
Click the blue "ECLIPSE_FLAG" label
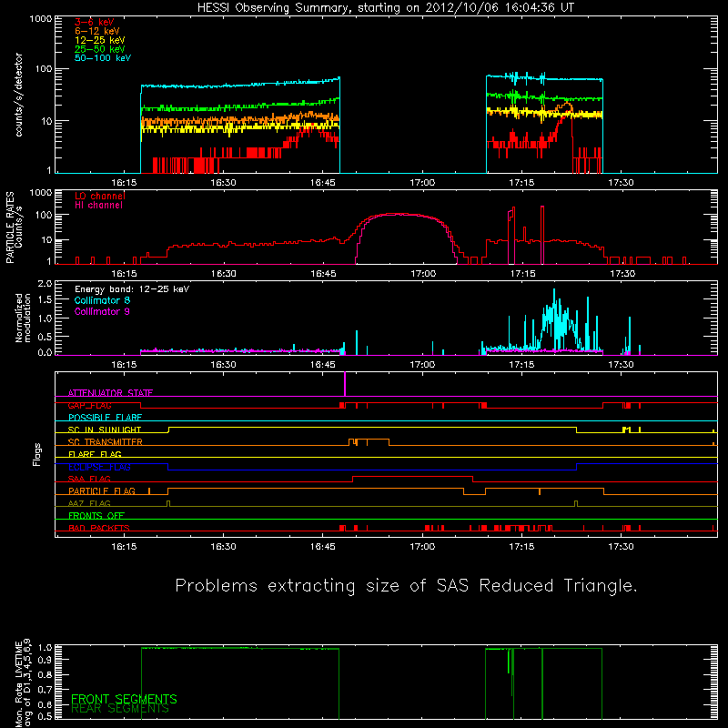tap(99, 467)
